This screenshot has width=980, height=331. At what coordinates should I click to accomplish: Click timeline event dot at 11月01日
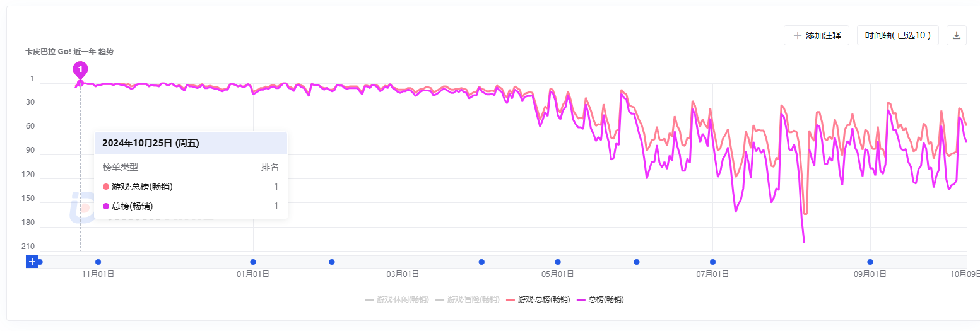coord(98,262)
